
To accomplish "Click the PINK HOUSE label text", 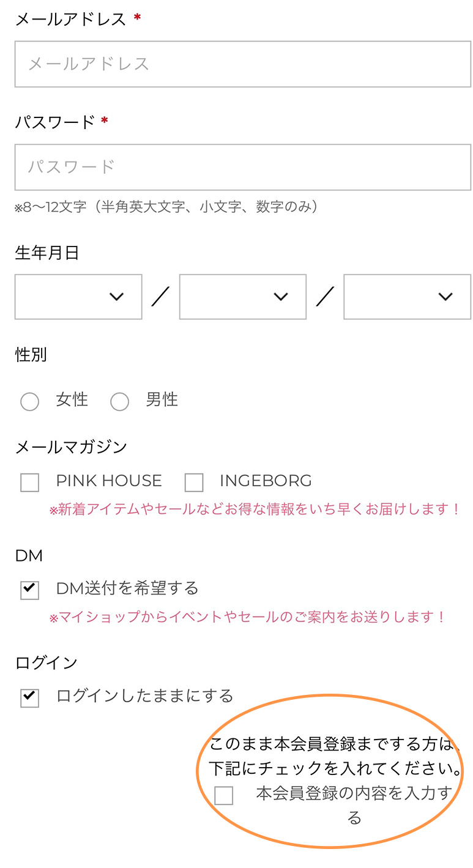I will 109,481.
